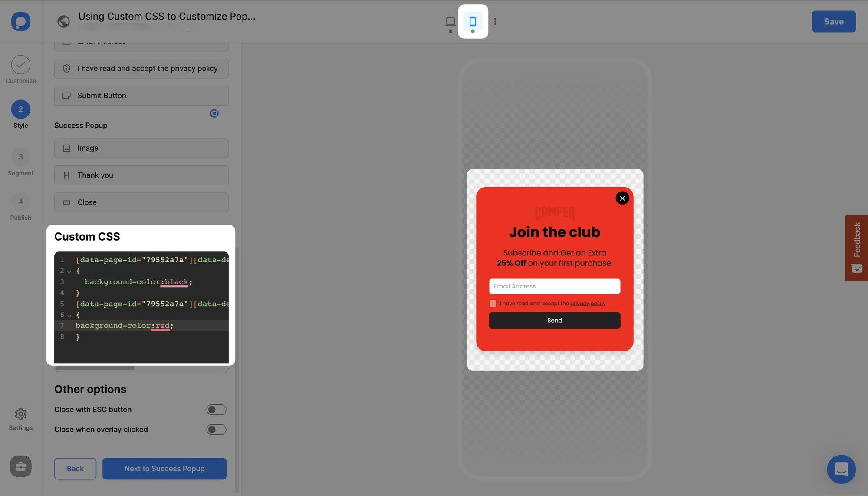Click the Customize step icon in sidebar

tap(20, 64)
